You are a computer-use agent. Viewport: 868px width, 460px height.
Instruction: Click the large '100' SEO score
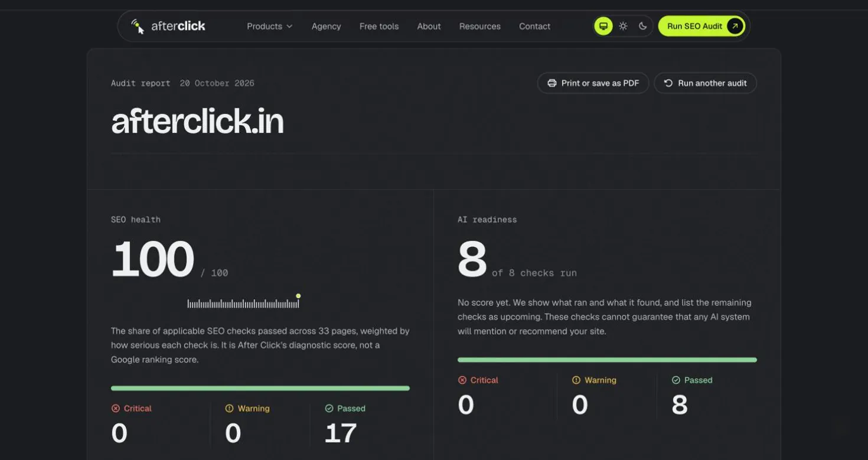pyautogui.click(x=153, y=259)
